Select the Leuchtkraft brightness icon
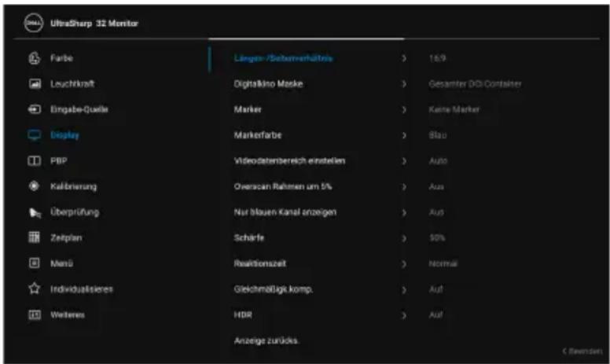Screen dimensions: 610x364 pyautogui.click(x=35, y=83)
